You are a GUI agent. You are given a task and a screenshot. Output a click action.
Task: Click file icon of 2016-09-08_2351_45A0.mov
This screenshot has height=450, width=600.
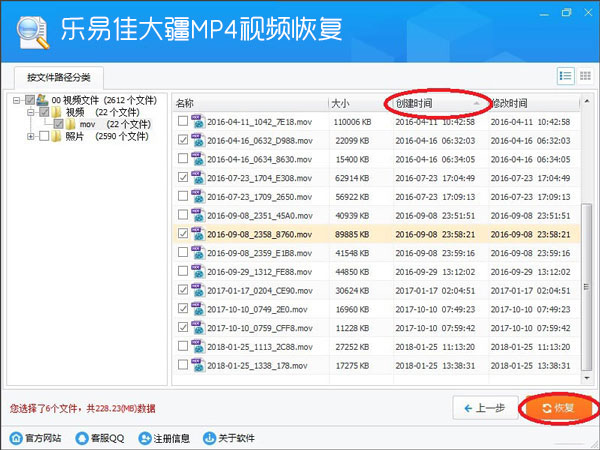click(x=198, y=215)
